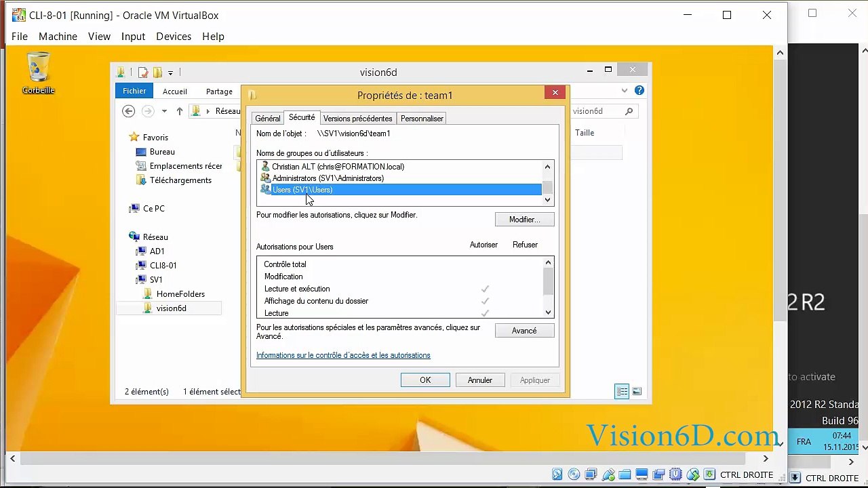Click the Taille column header
The height and width of the screenshot is (488, 868).
click(x=585, y=133)
